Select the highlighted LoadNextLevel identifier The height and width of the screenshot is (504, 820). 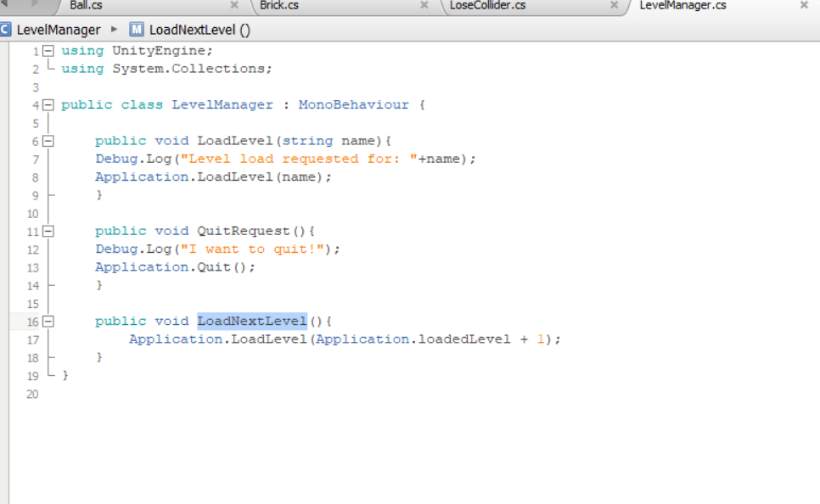coord(251,321)
